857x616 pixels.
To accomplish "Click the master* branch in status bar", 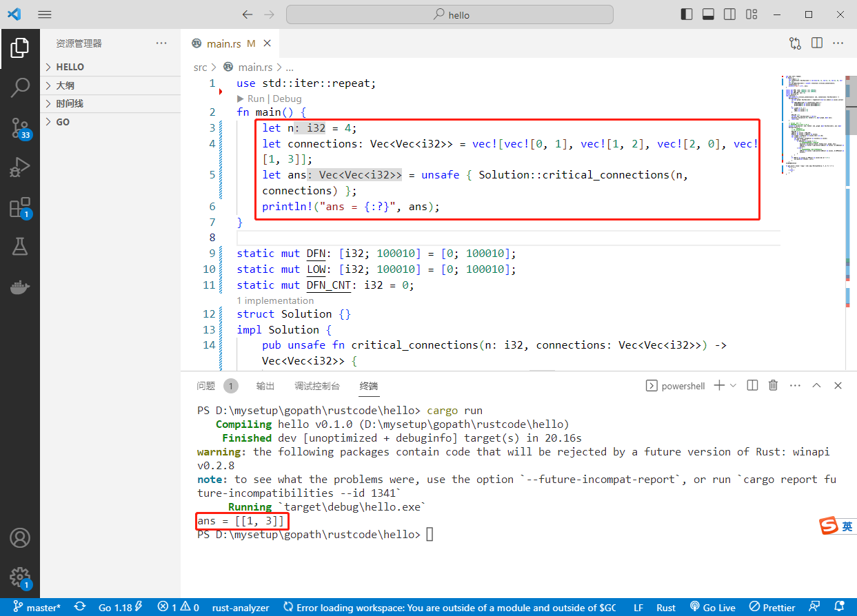I will coord(37,608).
